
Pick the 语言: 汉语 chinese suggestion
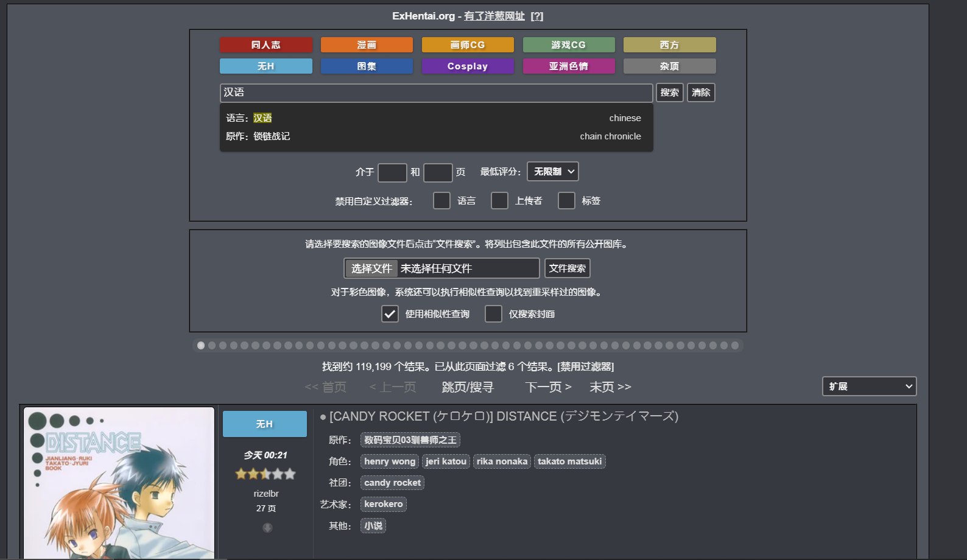[436, 118]
